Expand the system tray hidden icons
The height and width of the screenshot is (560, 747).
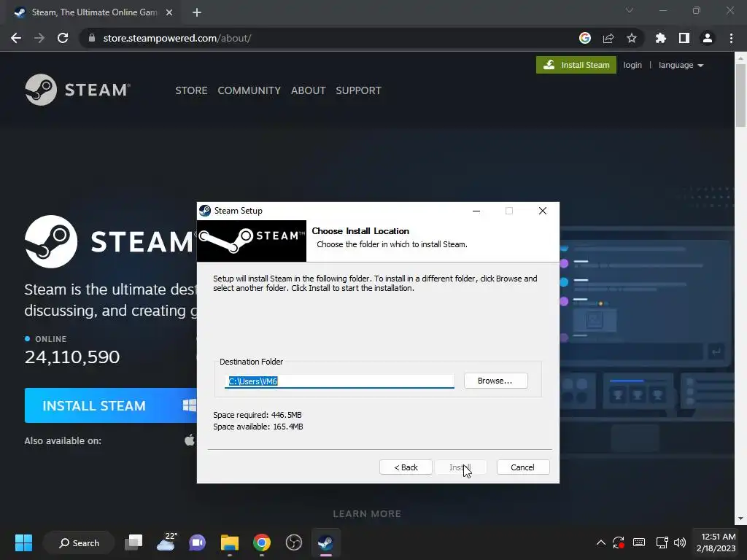(x=601, y=542)
